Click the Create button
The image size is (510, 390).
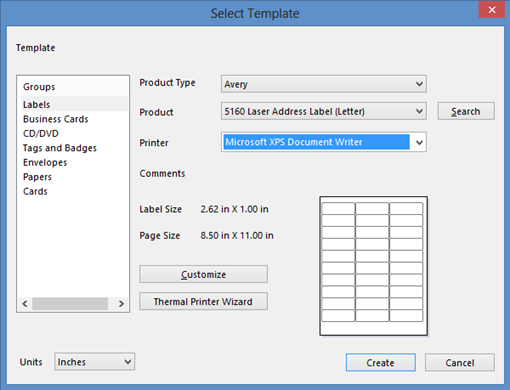pyautogui.click(x=381, y=362)
